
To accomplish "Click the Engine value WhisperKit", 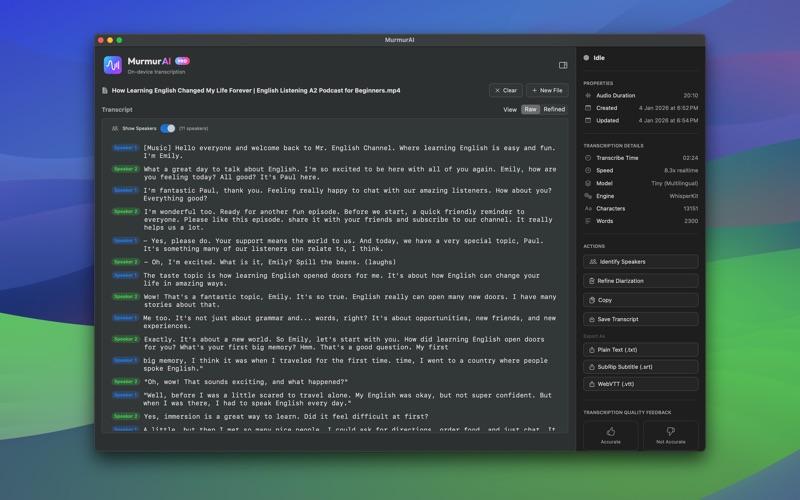I will click(x=684, y=196).
